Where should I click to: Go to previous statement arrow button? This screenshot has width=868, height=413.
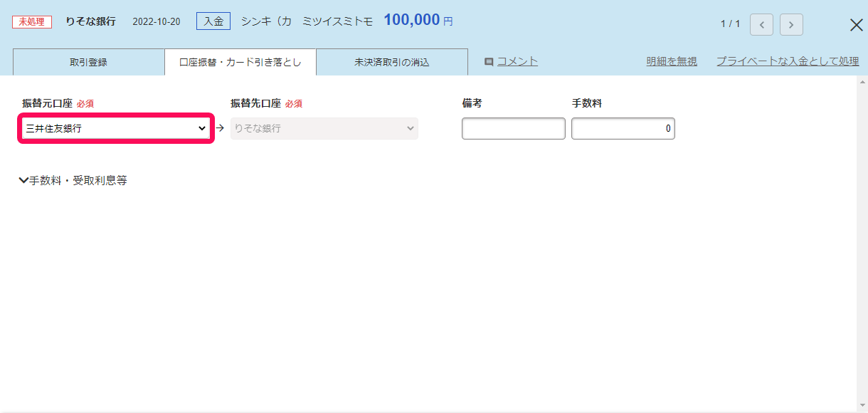(x=762, y=24)
